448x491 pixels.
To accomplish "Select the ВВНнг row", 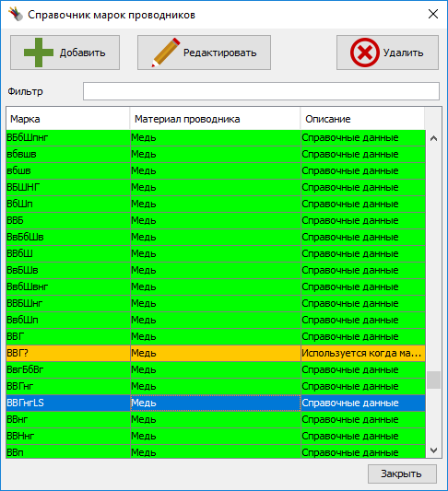I will [x=216, y=437].
